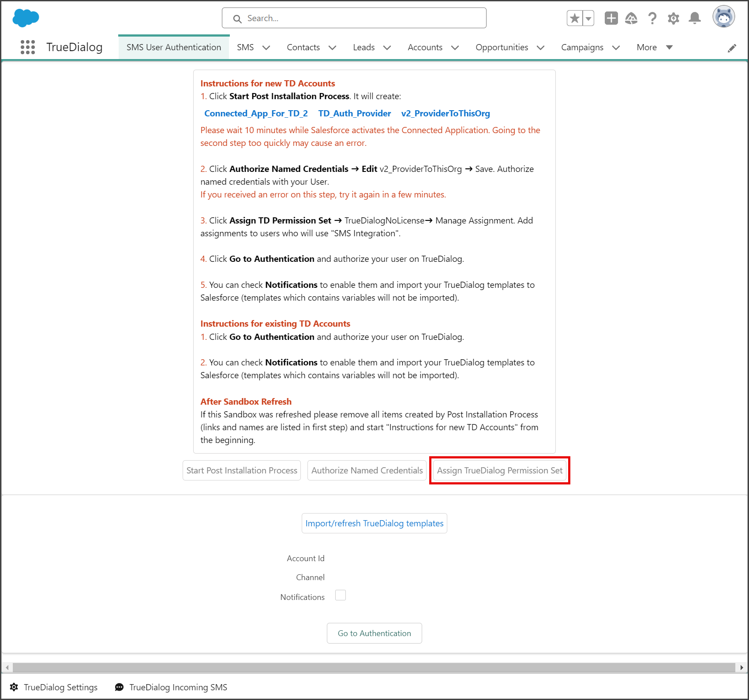Open the favorites list dropdown arrow
Screen dimensions: 749x700
click(x=588, y=18)
